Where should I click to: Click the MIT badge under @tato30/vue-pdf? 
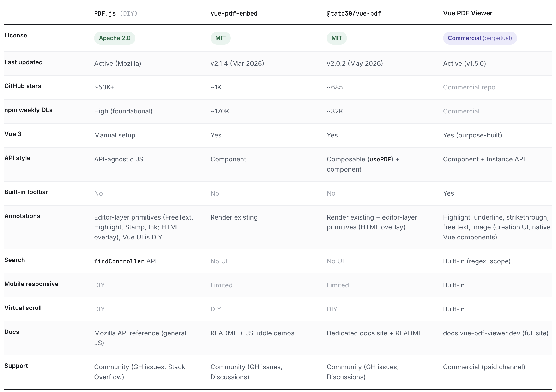(x=337, y=38)
